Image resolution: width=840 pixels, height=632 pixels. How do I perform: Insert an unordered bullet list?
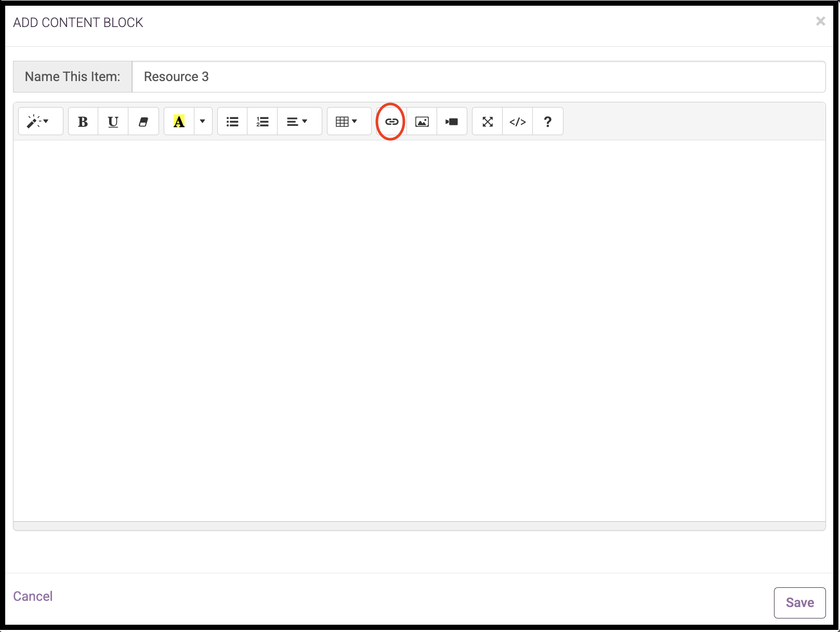coord(232,122)
